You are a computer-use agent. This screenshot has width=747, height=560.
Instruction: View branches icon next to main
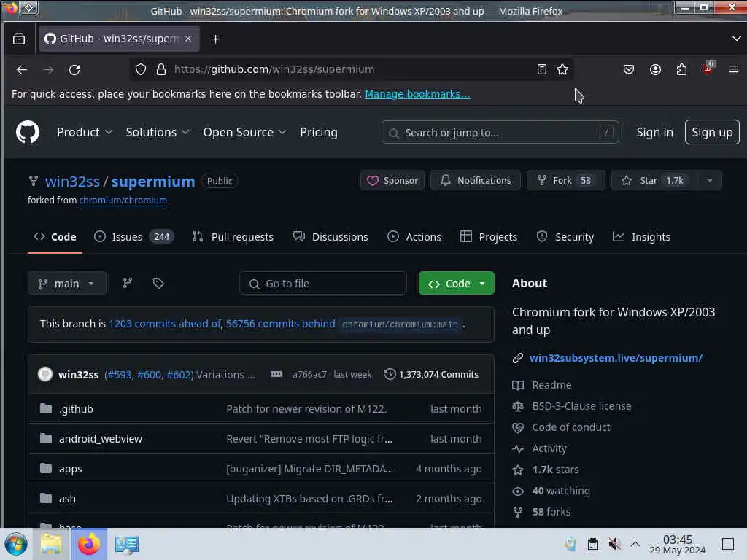[127, 284]
